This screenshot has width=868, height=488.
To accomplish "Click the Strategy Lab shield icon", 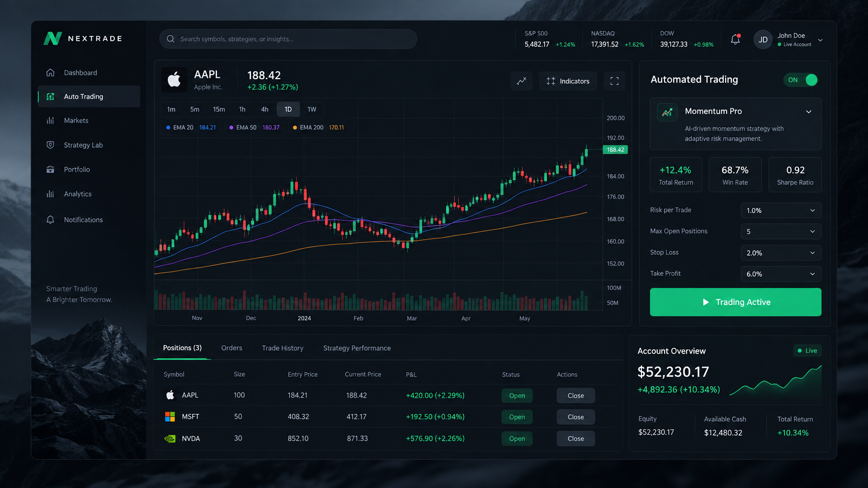I will coord(50,145).
